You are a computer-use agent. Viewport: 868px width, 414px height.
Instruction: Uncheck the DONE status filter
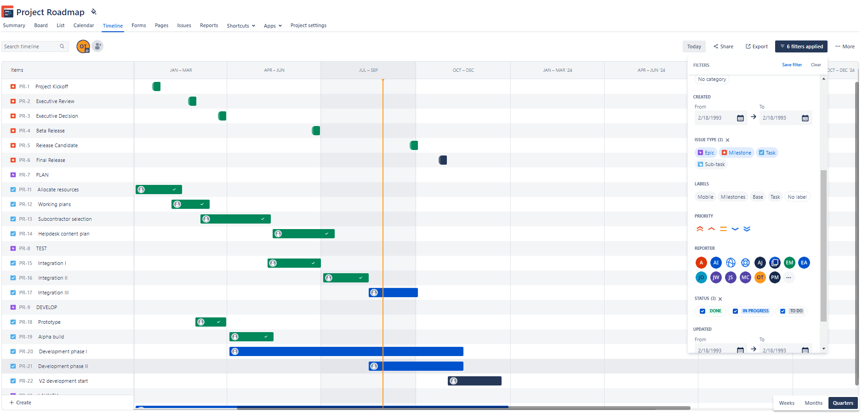pos(702,311)
